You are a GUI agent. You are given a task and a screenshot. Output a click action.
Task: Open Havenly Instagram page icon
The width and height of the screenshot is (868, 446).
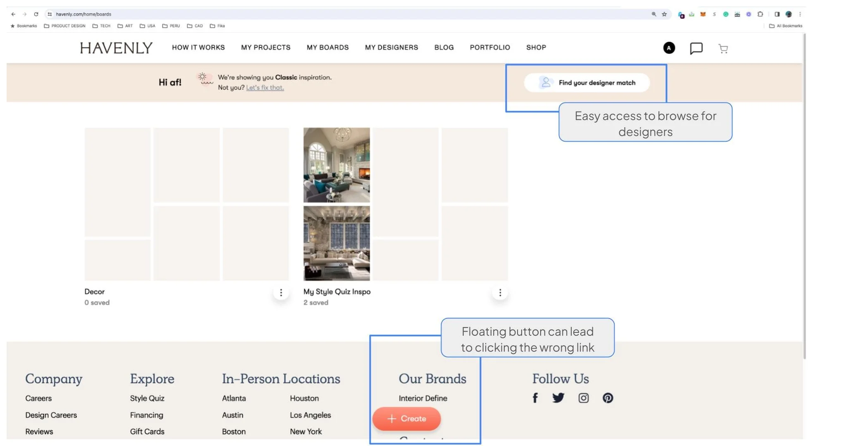pyautogui.click(x=583, y=398)
